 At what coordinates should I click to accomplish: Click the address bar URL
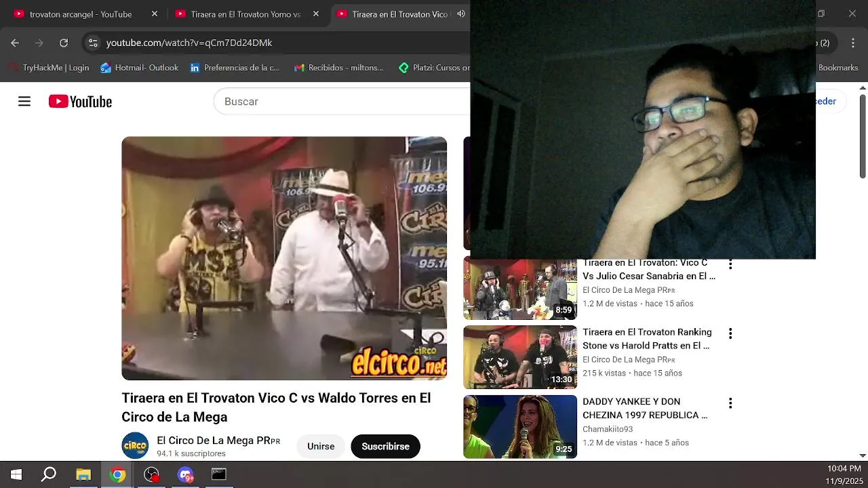pyautogui.click(x=189, y=43)
